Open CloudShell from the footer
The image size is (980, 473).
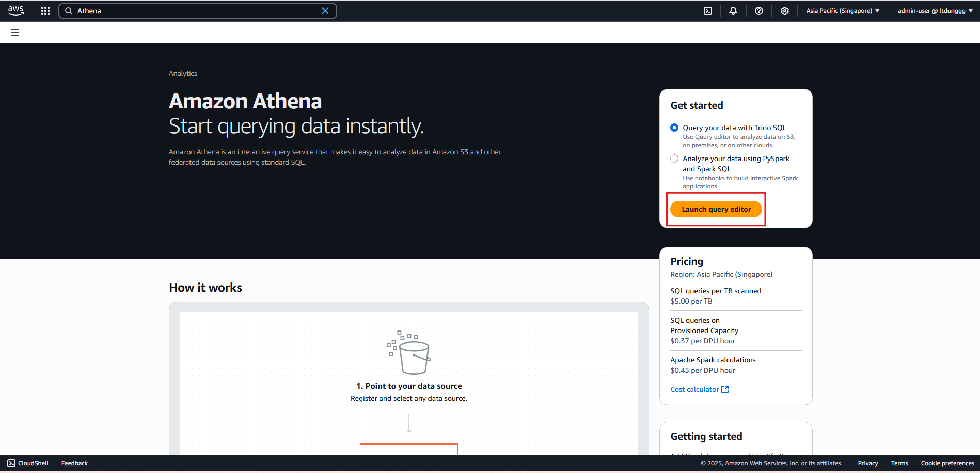[x=28, y=463]
